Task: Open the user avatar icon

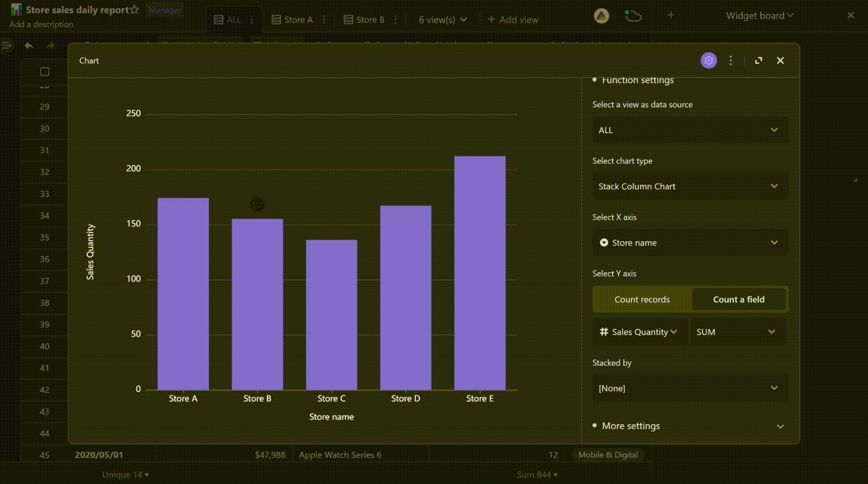Action: click(601, 16)
